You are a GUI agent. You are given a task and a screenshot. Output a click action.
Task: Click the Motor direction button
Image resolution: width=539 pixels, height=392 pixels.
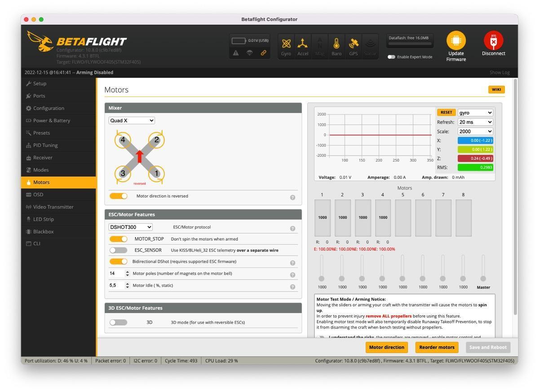click(x=386, y=347)
